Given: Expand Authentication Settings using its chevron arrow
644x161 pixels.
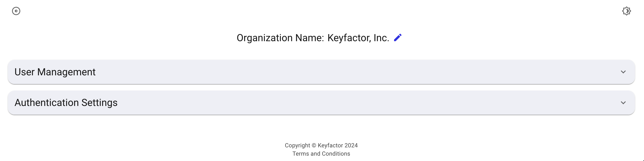Looking at the screenshot, I should tap(623, 103).
